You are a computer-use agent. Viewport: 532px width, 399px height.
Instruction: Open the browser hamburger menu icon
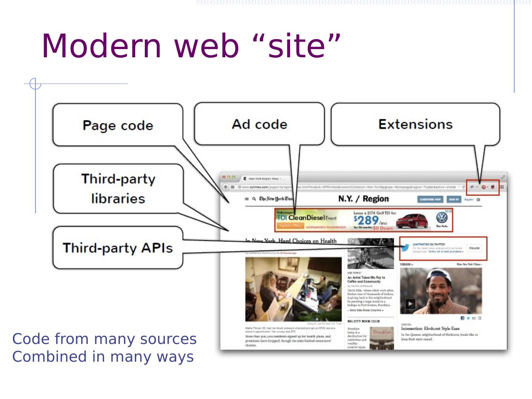pos(502,187)
